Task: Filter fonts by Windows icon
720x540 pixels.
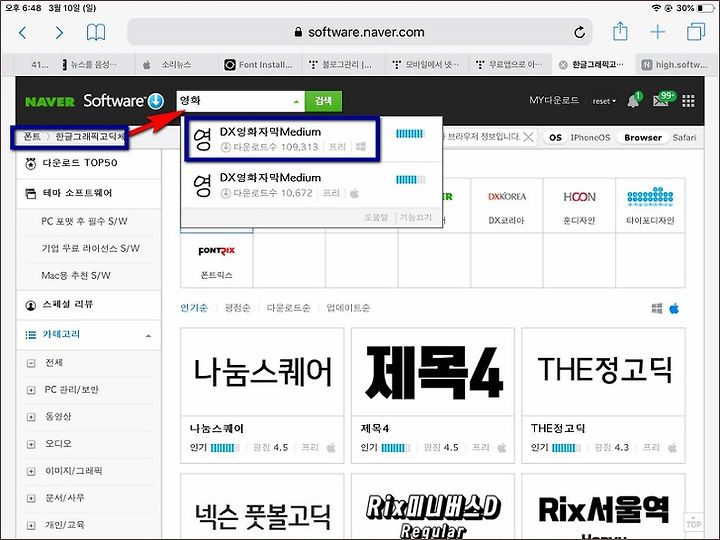Action: [x=657, y=308]
